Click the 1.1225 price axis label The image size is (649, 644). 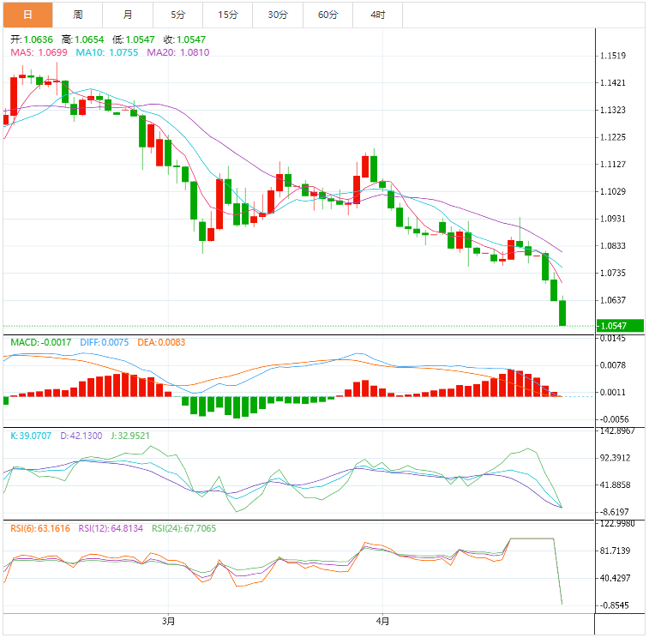click(613, 137)
